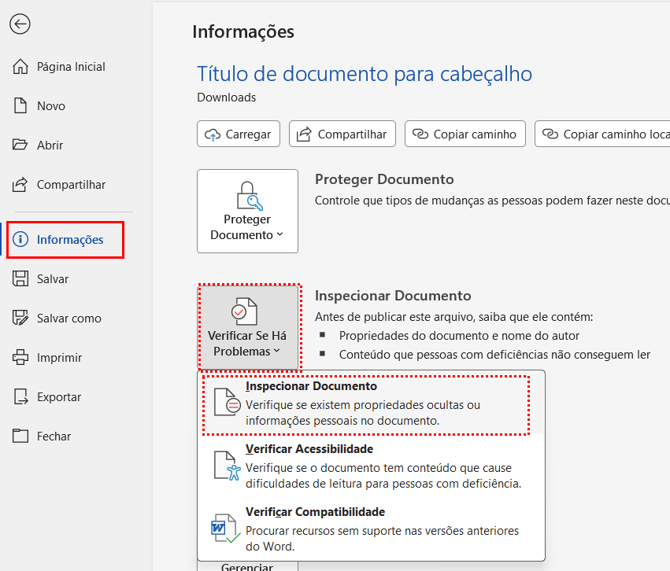Click the Copiar caminho local button

pos(602,134)
